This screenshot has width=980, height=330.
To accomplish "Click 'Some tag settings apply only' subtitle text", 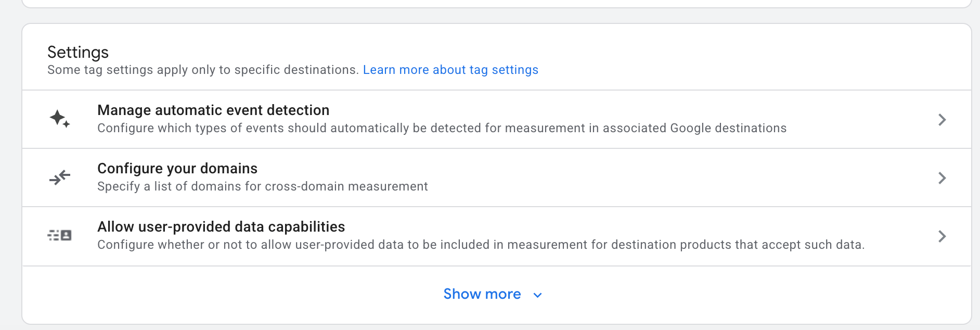I will [x=203, y=70].
